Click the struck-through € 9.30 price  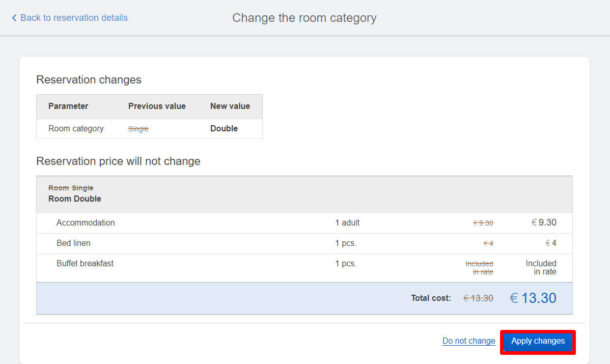(x=483, y=223)
